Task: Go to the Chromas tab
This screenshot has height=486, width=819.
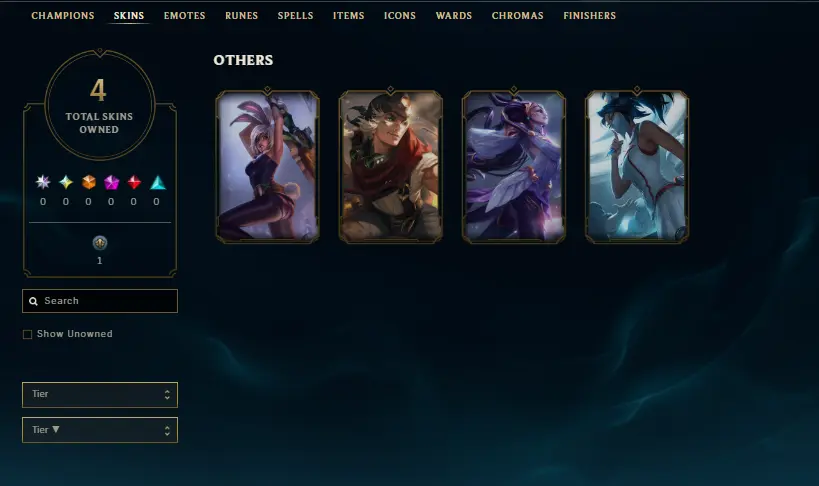Action: click(518, 16)
